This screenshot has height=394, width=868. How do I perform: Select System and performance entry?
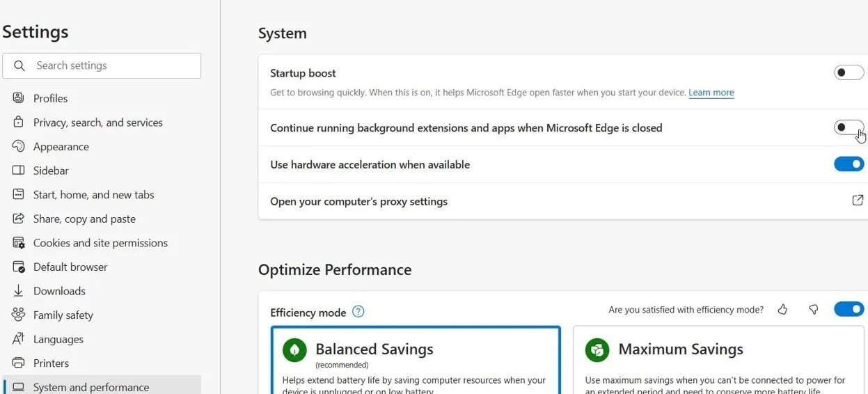[102, 386]
